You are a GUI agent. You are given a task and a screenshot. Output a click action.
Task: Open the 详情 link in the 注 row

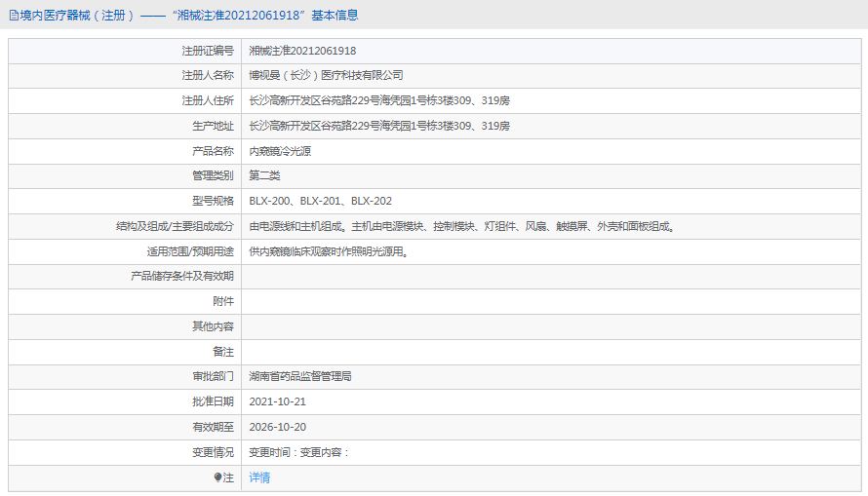(x=259, y=477)
